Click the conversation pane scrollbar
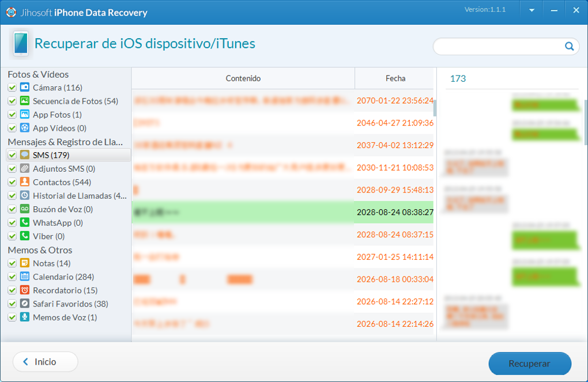Viewport: 588px width, 382px height. coord(586,122)
